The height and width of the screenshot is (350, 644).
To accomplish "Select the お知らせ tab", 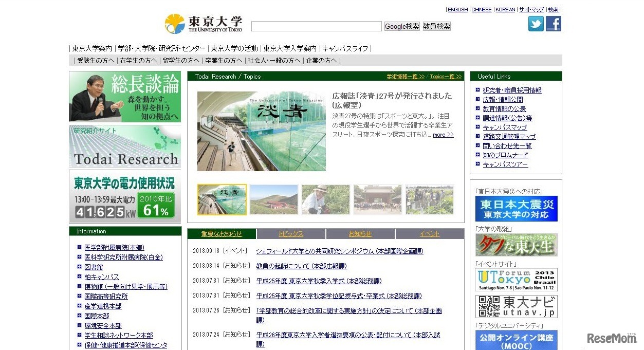I will (x=360, y=233).
